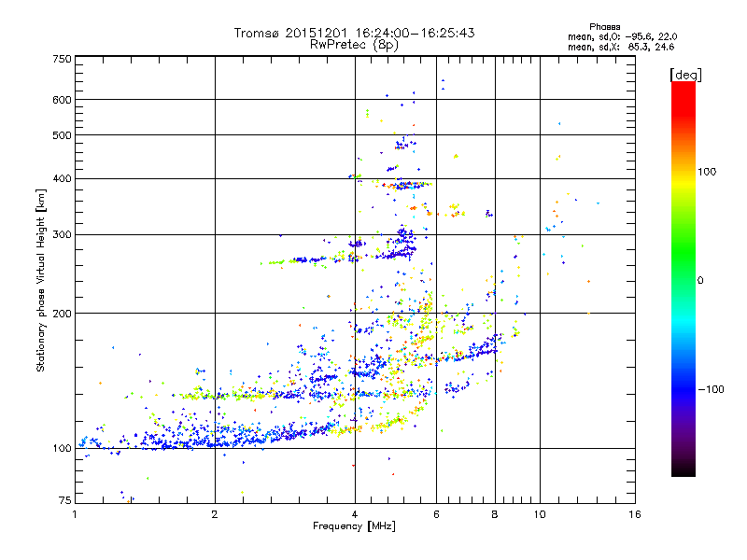Click the colorbar tick label "-100"
The image size is (747, 560).
click(711, 389)
